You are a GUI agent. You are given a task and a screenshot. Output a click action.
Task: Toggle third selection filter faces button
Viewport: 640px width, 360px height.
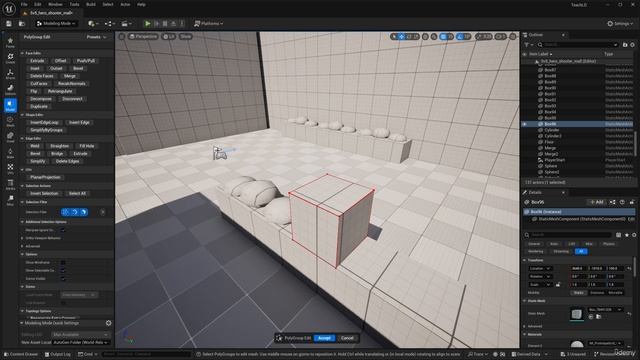[84, 212]
